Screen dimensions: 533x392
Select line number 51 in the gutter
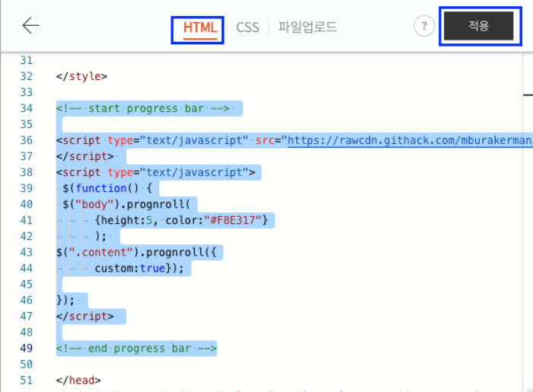[x=26, y=380]
